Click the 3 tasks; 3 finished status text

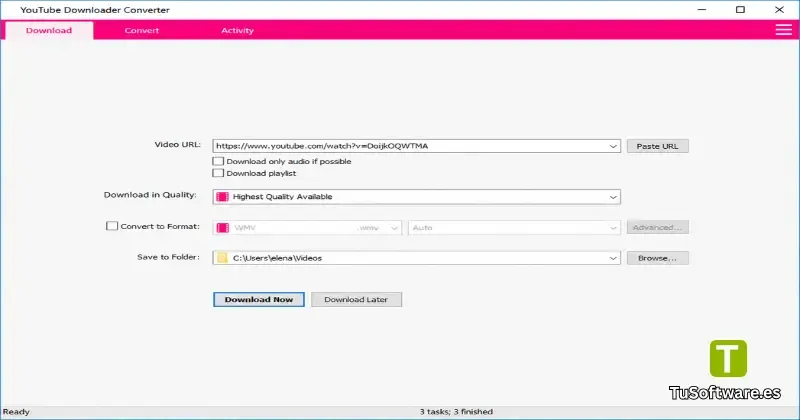click(x=456, y=411)
